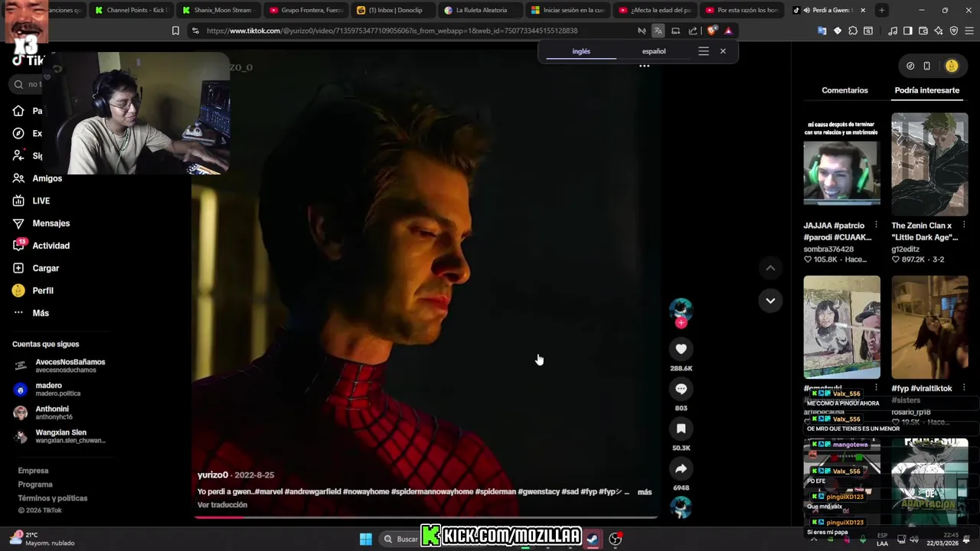Close the translate popup
Screen dimensions: 980x551
coord(723,51)
